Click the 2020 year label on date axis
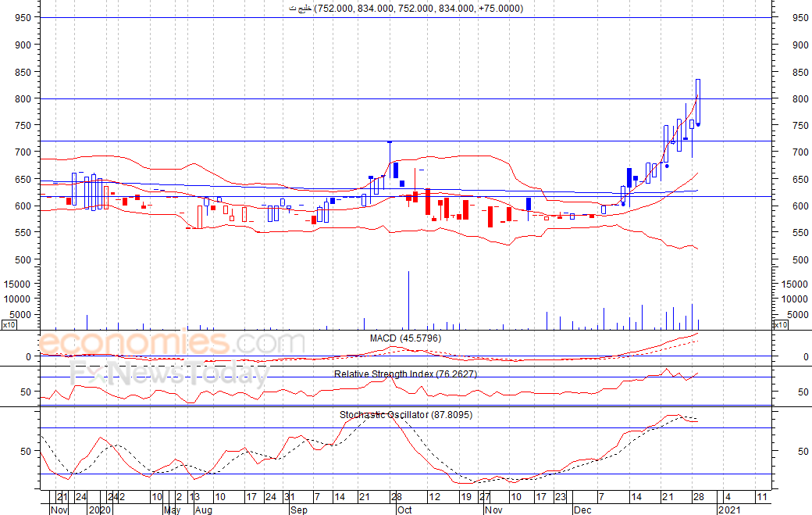This screenshot has width=812, height=515. click(100, 510)
